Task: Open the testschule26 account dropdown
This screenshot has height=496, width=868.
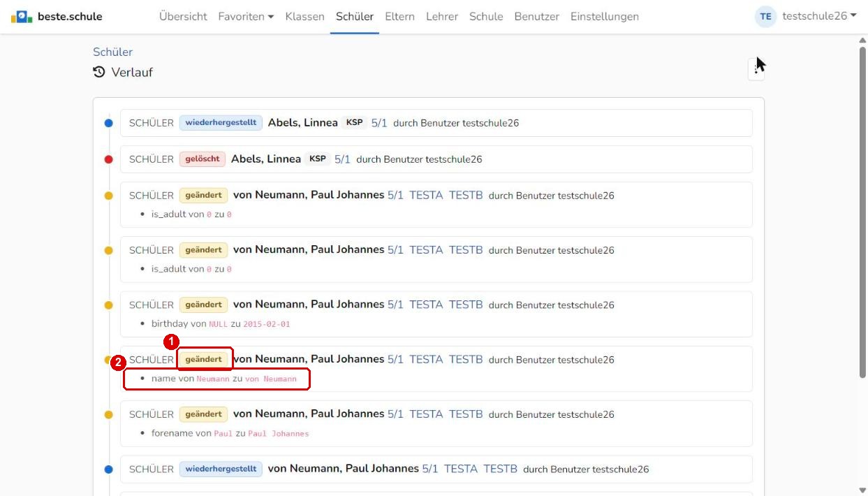Action: (819, 16)
